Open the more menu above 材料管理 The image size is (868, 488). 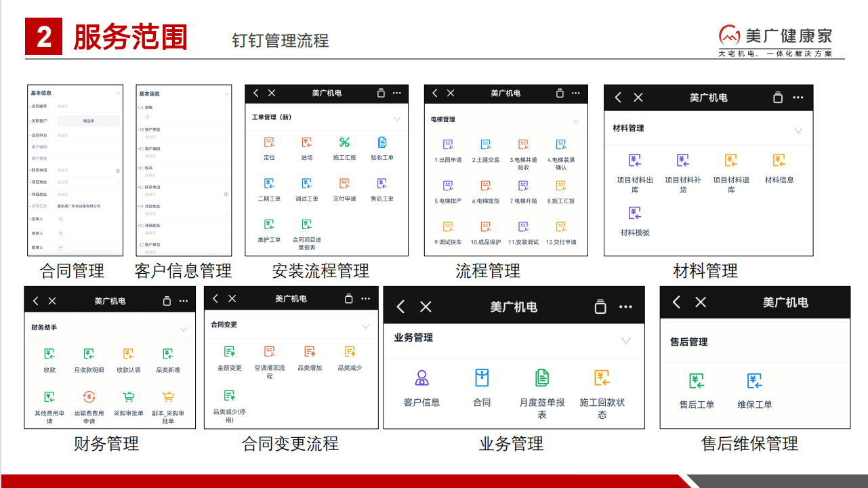pyautogui.click(x=798, y=98)
